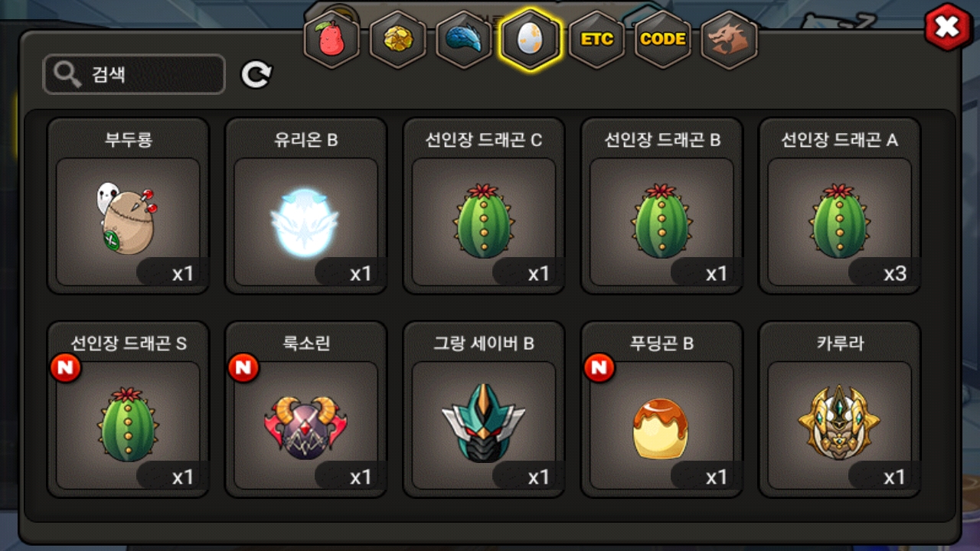Image resolution: width=980 pixels, height=551 pixels.
Task: Select the golden 카루라 egg
Action: 840,409
